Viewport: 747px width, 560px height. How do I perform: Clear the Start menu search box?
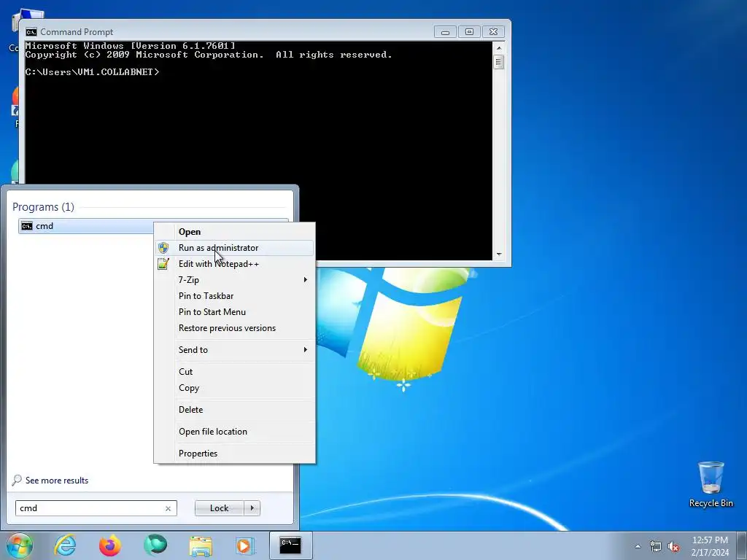pos(169,508)
